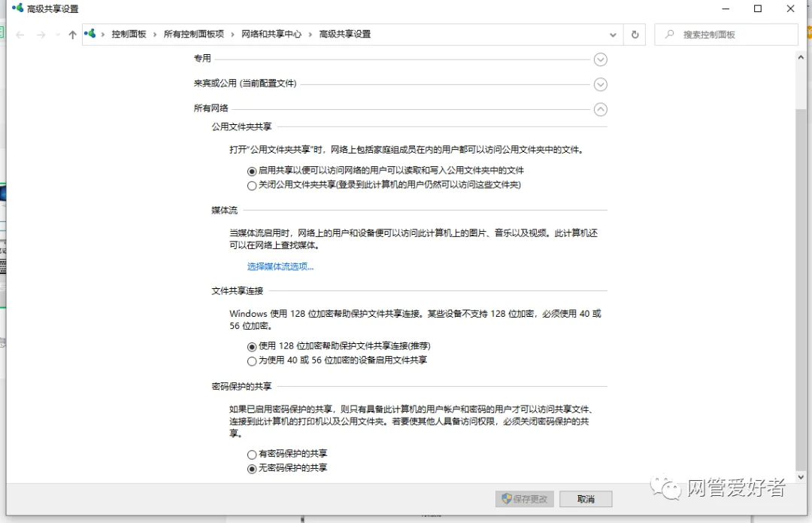Screen dimensions: 812x523
Task: Click the grayed forward arrow
Action: [39, 34]
